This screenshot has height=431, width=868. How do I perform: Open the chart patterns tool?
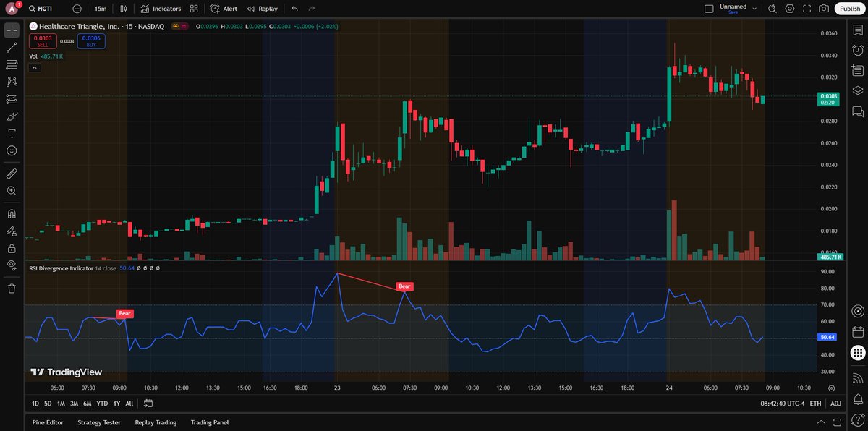(x=12, y=82)
